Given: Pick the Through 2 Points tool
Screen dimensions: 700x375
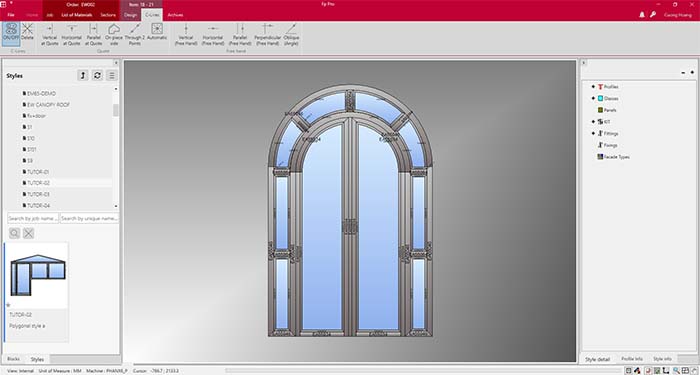Looking at the screenshot, I should 135,34.
